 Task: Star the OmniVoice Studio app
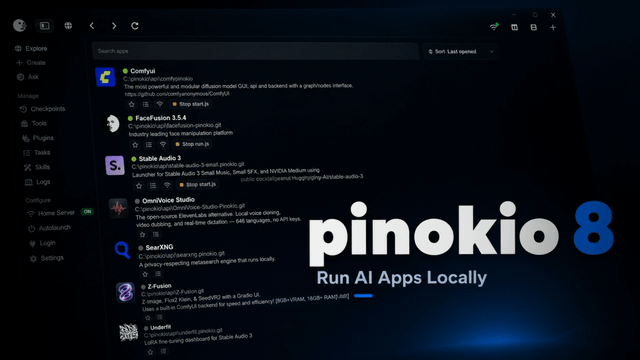(142, 235)
